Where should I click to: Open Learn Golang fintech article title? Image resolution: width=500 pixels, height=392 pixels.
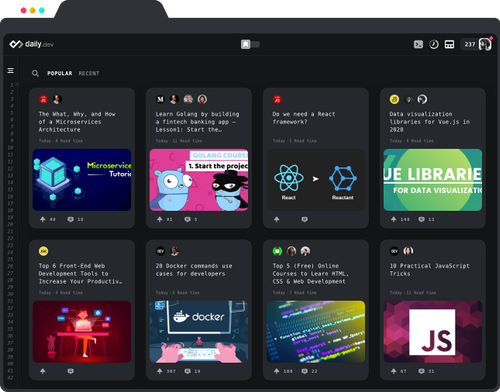(x=197, y=122)
